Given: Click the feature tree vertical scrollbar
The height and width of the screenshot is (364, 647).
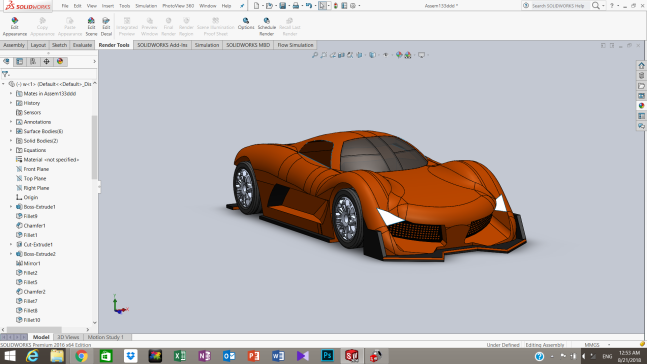Looking at the screenshot, I should pos(94,147).
